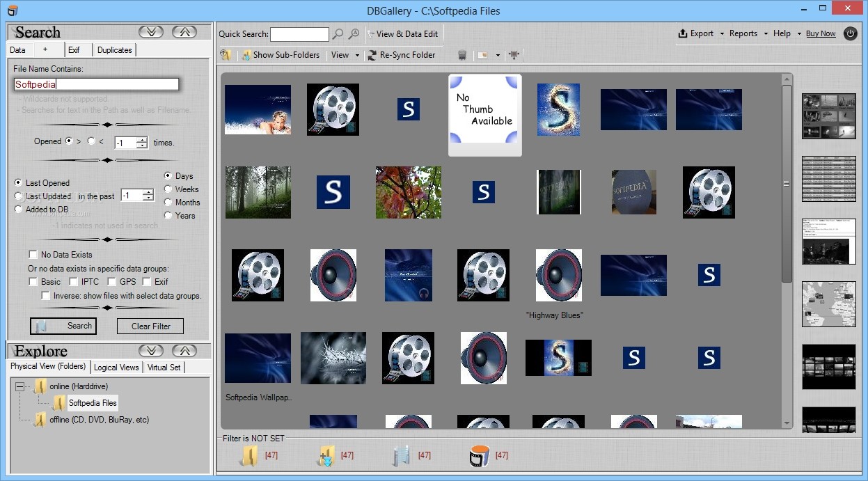Click the Explore panel down-arrows button

151,350
